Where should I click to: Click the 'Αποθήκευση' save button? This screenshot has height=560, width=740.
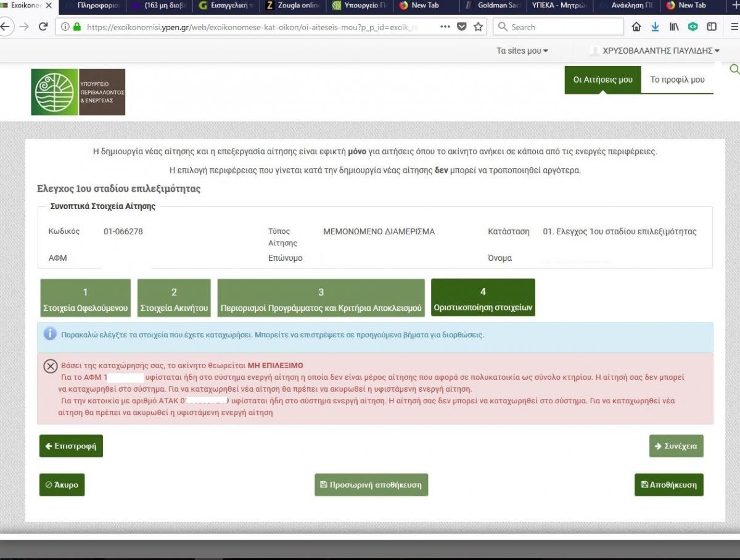pos(668,485)
